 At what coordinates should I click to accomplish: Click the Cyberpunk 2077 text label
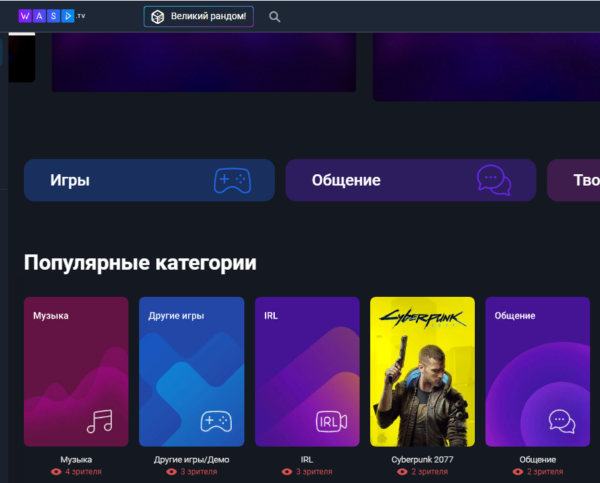coord(422,460)
